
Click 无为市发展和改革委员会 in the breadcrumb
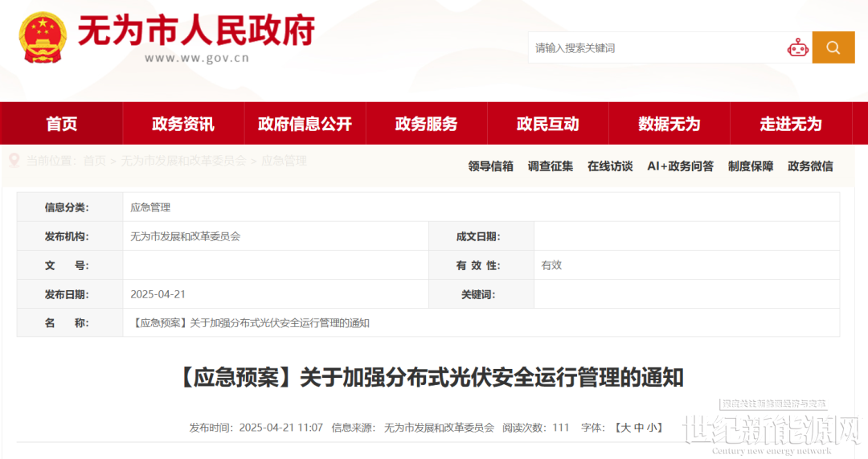tap(184, 161)
